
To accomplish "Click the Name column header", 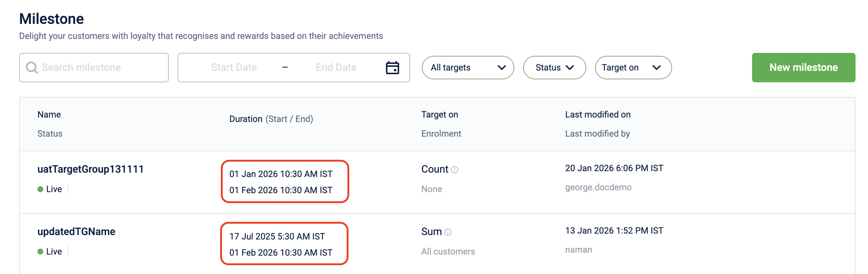I will [49, 115].
